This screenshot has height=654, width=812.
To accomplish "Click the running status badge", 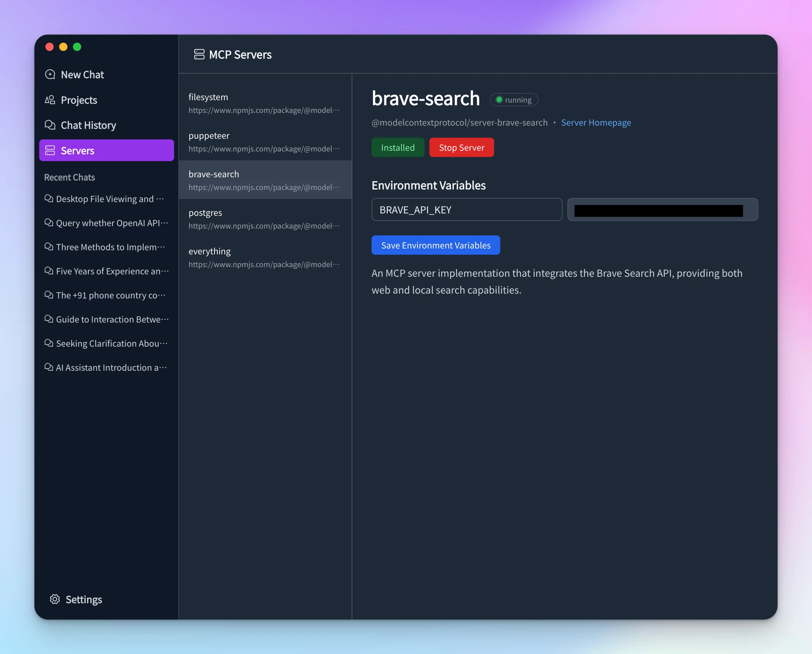I will [514, 99].
